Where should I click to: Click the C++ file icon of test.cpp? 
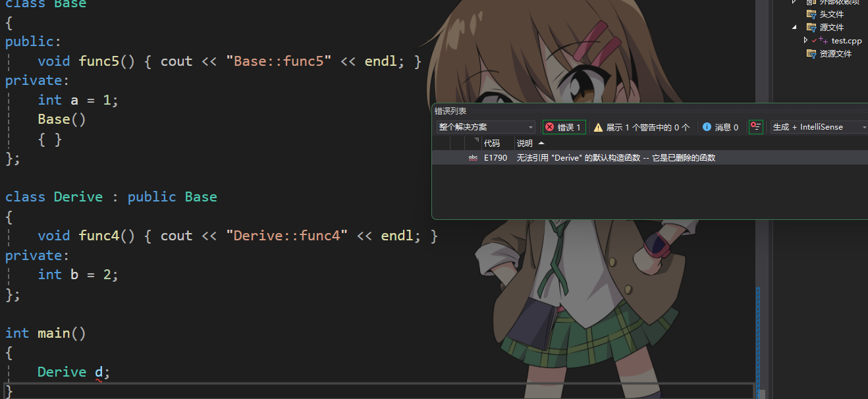(x=823, y=40)
